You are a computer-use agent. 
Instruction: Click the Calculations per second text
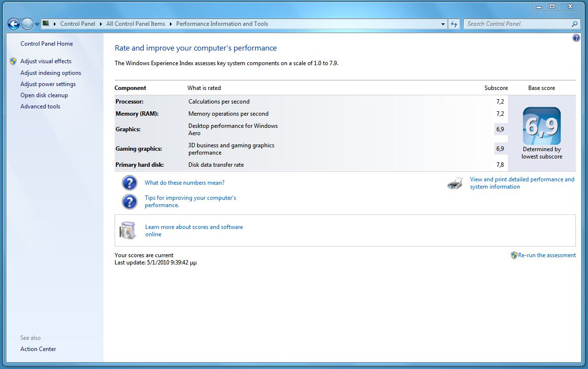point(219,102)
